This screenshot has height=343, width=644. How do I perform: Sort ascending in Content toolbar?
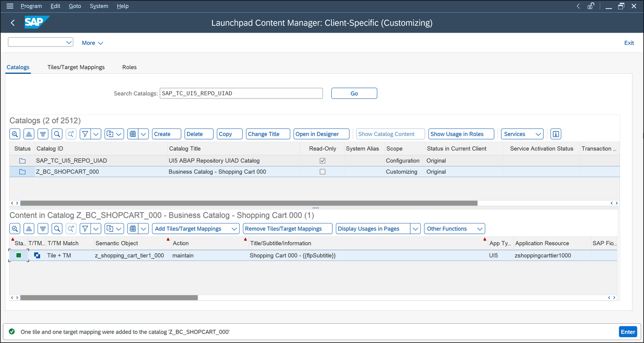tap(29, 229)
